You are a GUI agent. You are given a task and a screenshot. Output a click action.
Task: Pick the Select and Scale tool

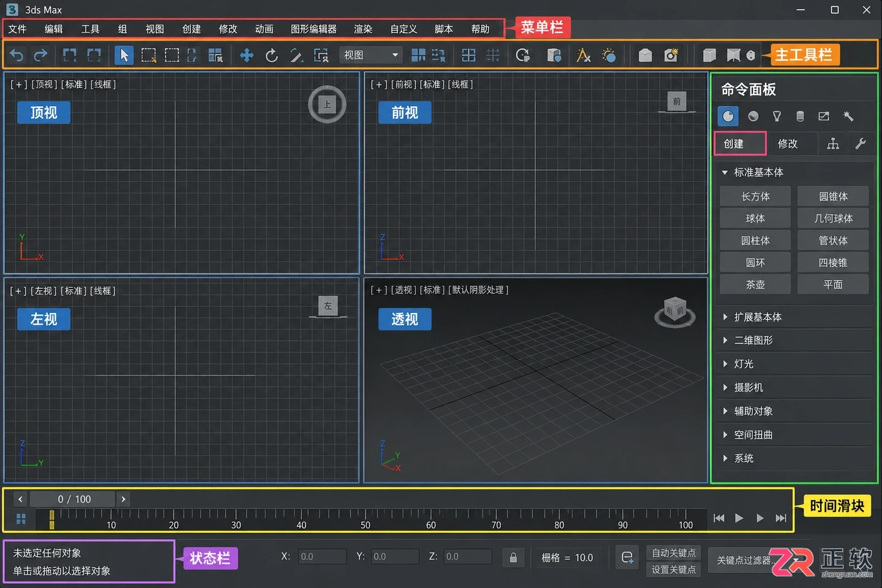(296, 55)
